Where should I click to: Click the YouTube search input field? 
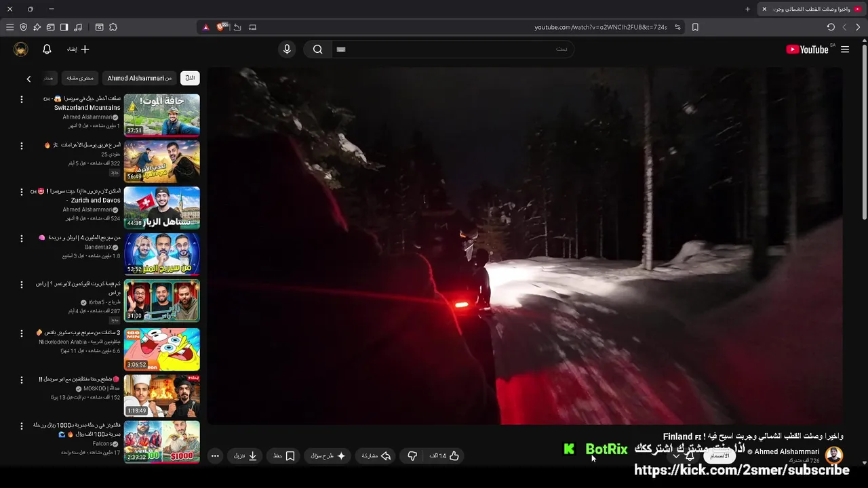(x=453, y=49)
